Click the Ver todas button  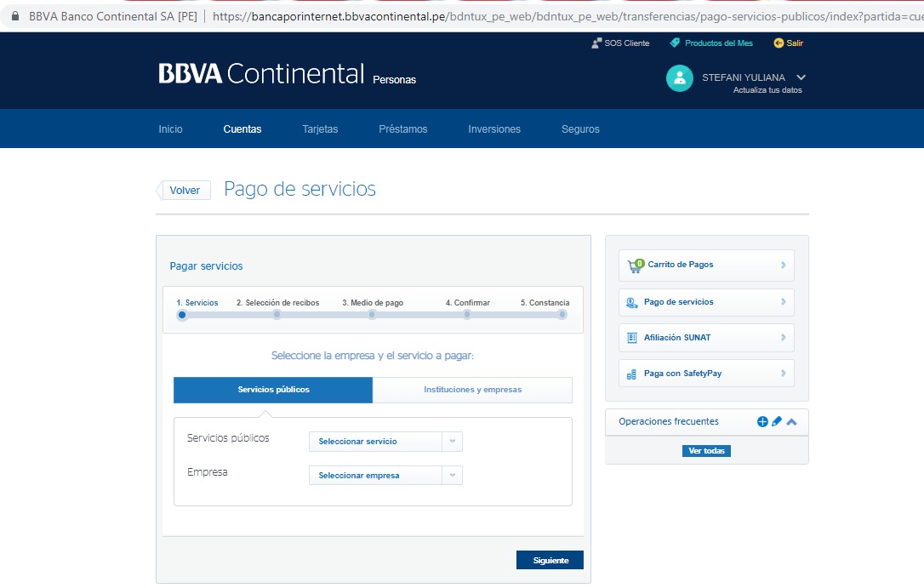coord(706,451)
